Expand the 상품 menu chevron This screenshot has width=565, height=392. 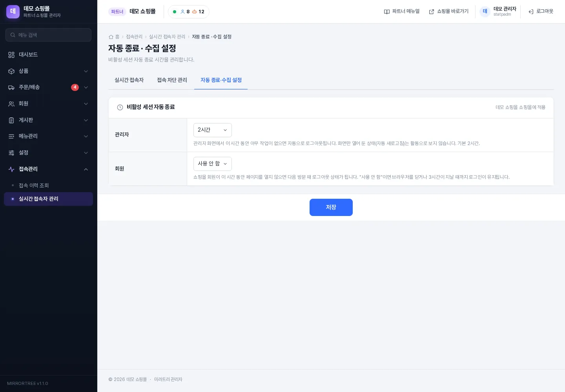(x=86, y=71)
